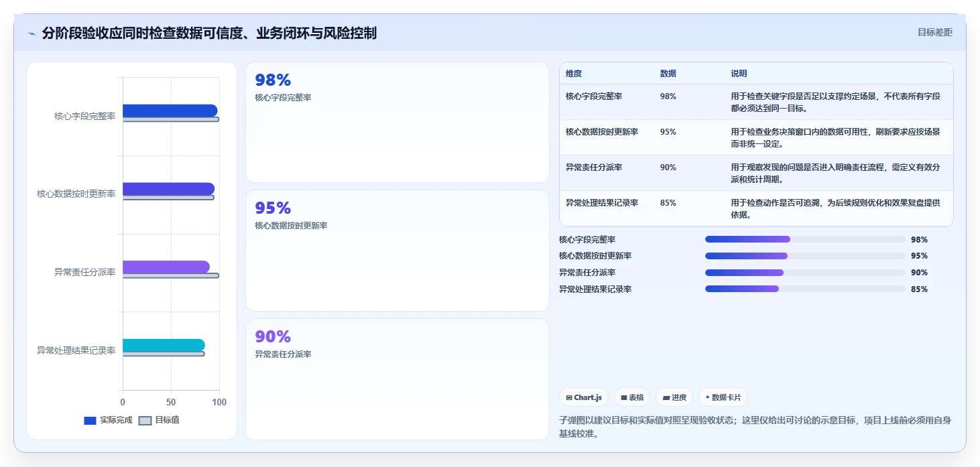The height and width of the screenshot is (467, 980).
Task: Click the Chart.js tag icon
Action: coord(569,397)
